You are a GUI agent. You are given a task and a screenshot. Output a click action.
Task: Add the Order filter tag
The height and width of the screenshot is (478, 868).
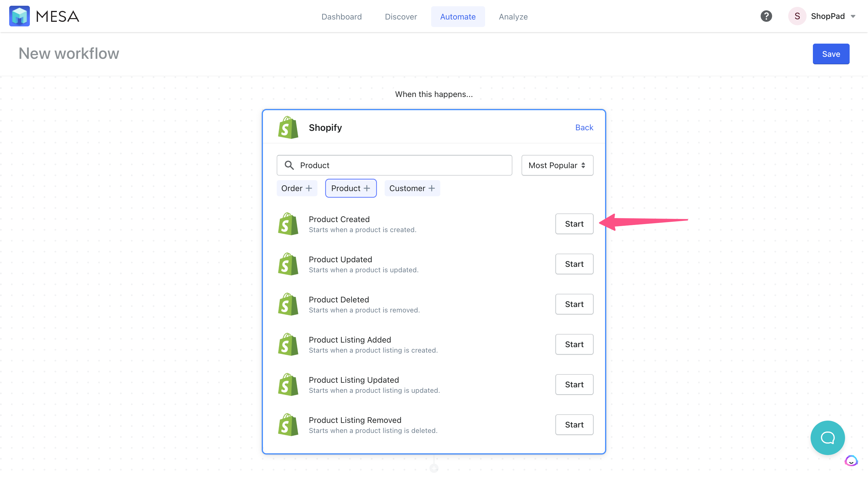(x=297, y=188)
